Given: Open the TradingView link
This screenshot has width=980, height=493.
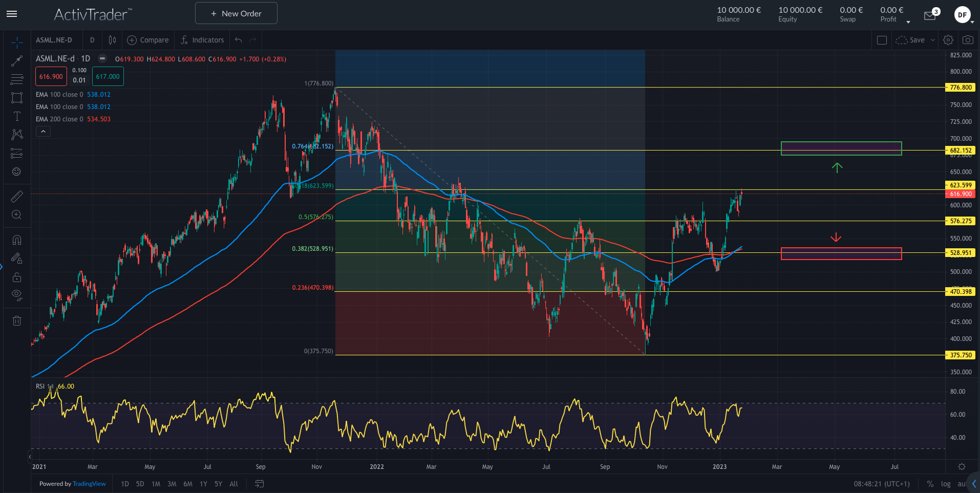Looking at the screenshot, I should click(89, 484).
